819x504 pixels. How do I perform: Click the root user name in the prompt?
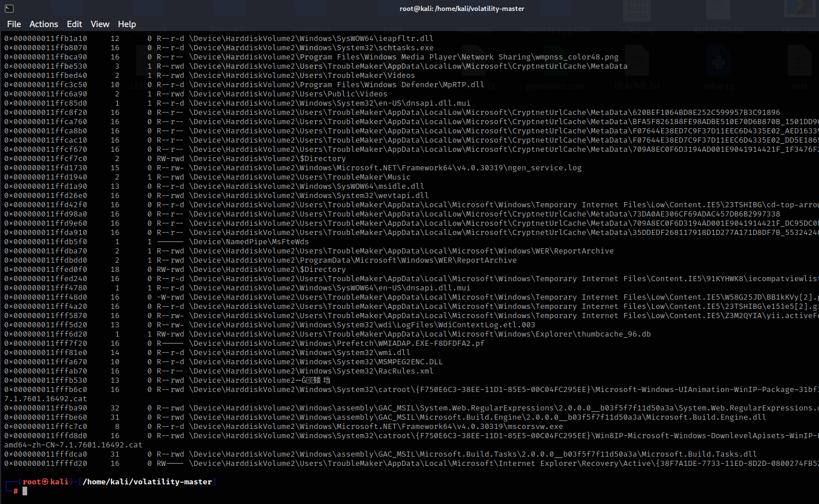[32, 481]
